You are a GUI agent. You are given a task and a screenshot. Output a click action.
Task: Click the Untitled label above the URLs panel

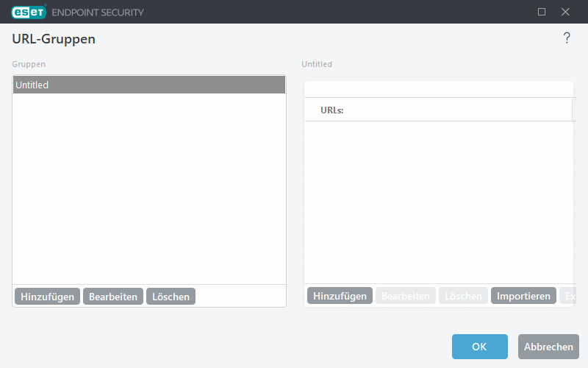coord(317,64)
